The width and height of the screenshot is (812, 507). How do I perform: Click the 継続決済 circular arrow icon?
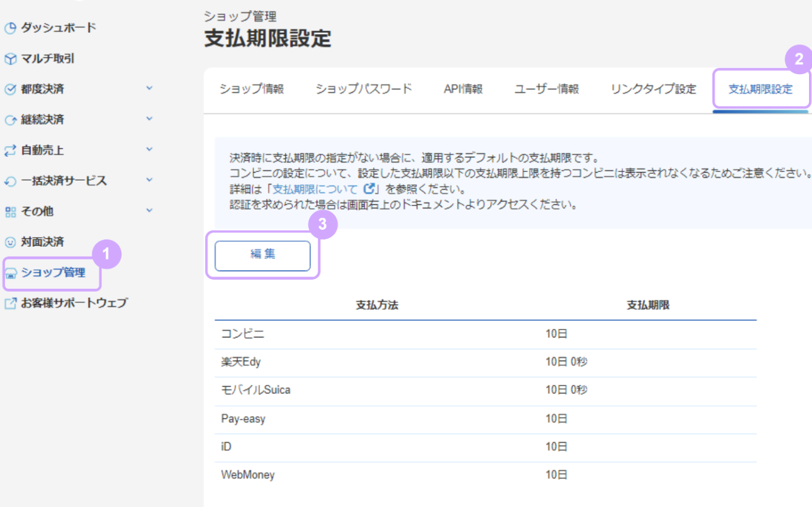(x=10, y=119)
